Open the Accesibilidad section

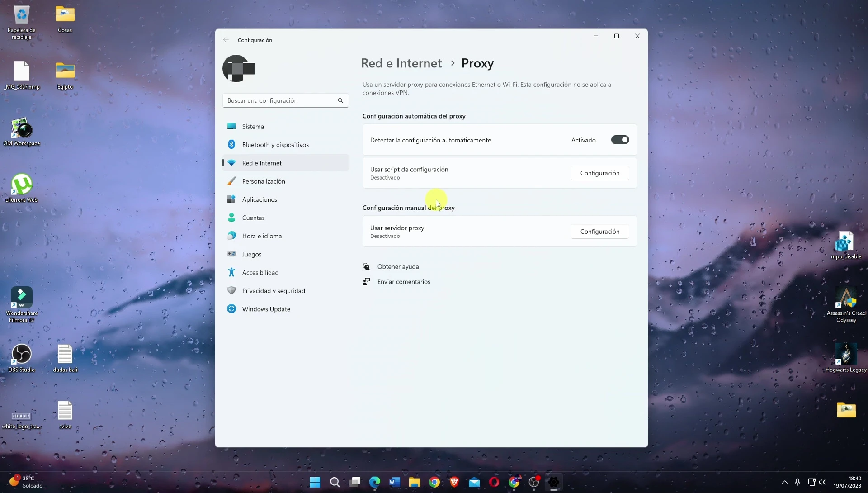[x=285, y=273]
